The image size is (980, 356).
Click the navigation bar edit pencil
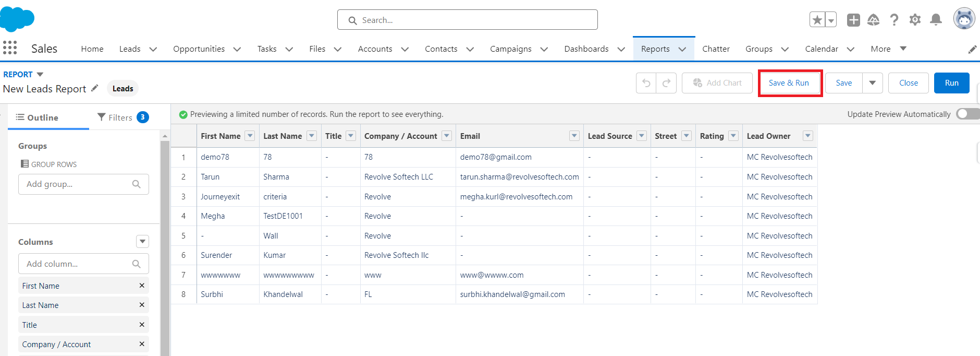point(972,49)
